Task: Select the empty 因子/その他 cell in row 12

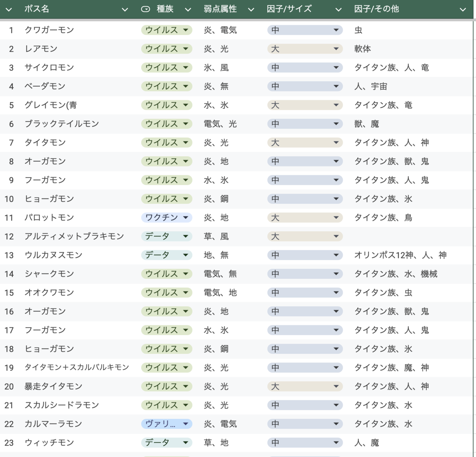Action: click(411, 236)
